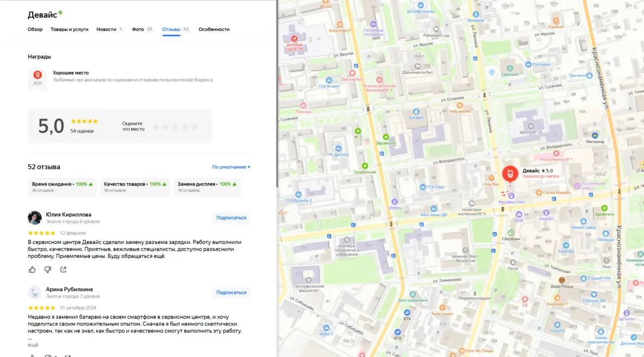Filter reviews by Время ожидания chip
The height and width of the screenshot is (357, 644).
tap(62, 187)
